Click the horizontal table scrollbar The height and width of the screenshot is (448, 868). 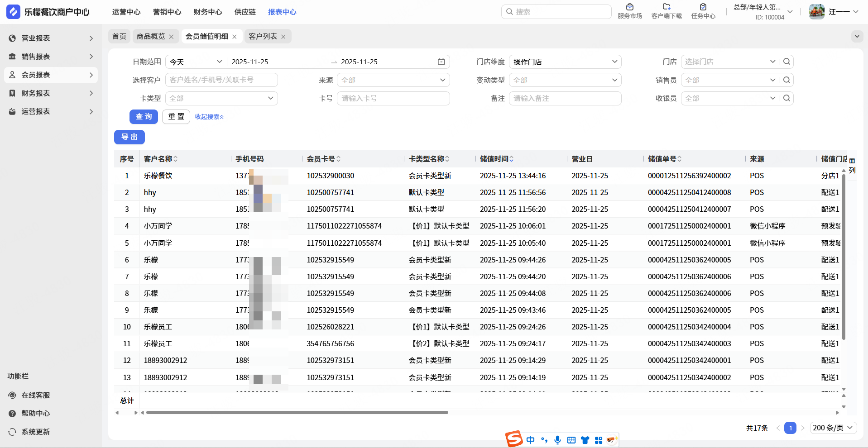tap(297, 412)
